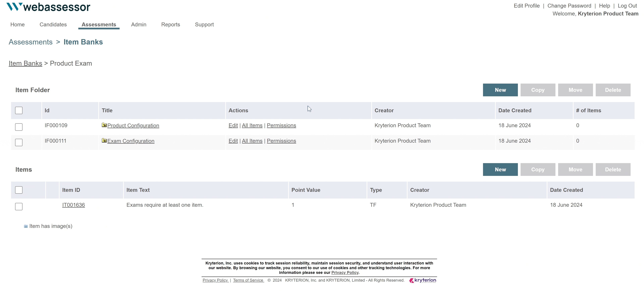The height and width of the screenshot is (291, 644).
Task: Click the New button in Item Folder section
Action: click(500, 90)
